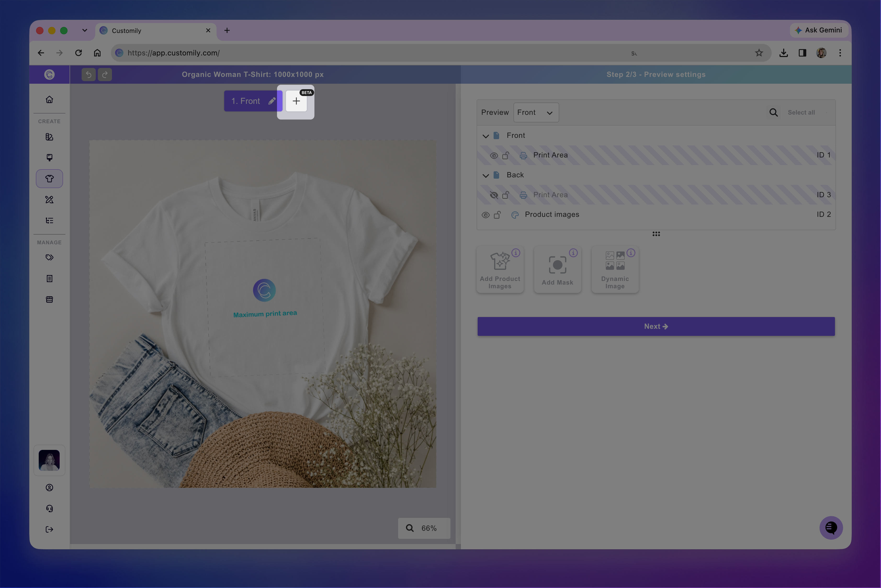The width and height of the screenshot is (881, 588).
Task: Open the account profile circle icon
Action: (49, 488)
